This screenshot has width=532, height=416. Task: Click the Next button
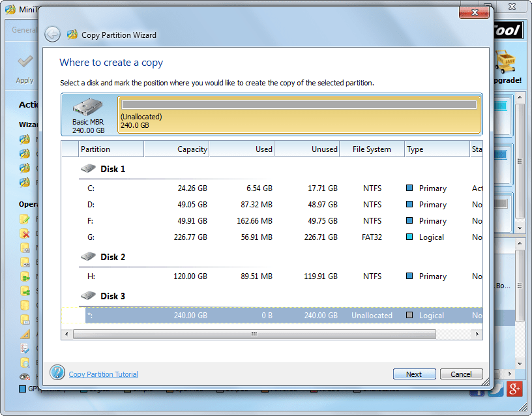coord(414,374)
